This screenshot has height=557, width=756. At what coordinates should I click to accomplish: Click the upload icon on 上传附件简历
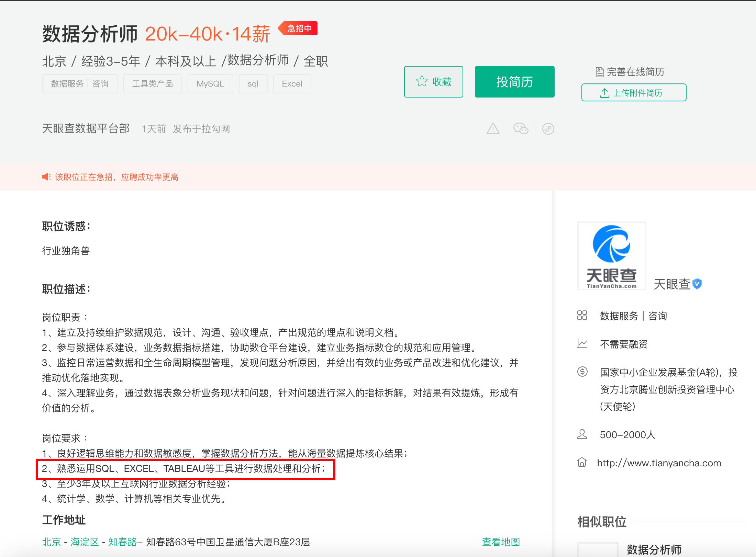(604, 92)
